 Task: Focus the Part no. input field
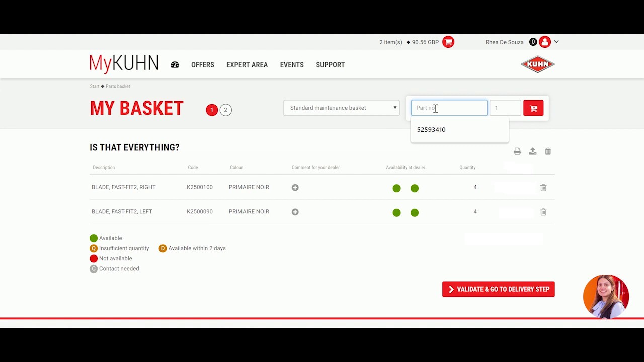(x=449, y=108)
